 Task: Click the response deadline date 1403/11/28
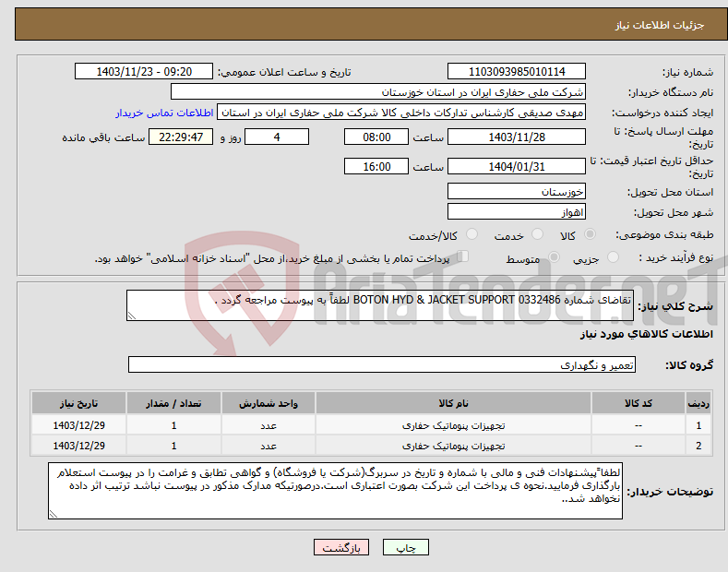517,137
